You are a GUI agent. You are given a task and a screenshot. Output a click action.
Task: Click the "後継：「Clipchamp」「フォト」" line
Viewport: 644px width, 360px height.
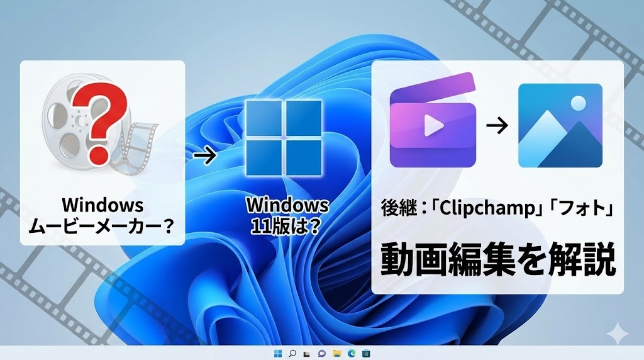pos(497,208)
